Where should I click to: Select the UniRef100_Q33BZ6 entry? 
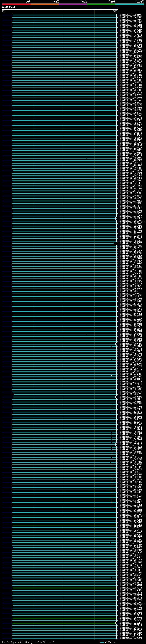(x=131, y=55)
